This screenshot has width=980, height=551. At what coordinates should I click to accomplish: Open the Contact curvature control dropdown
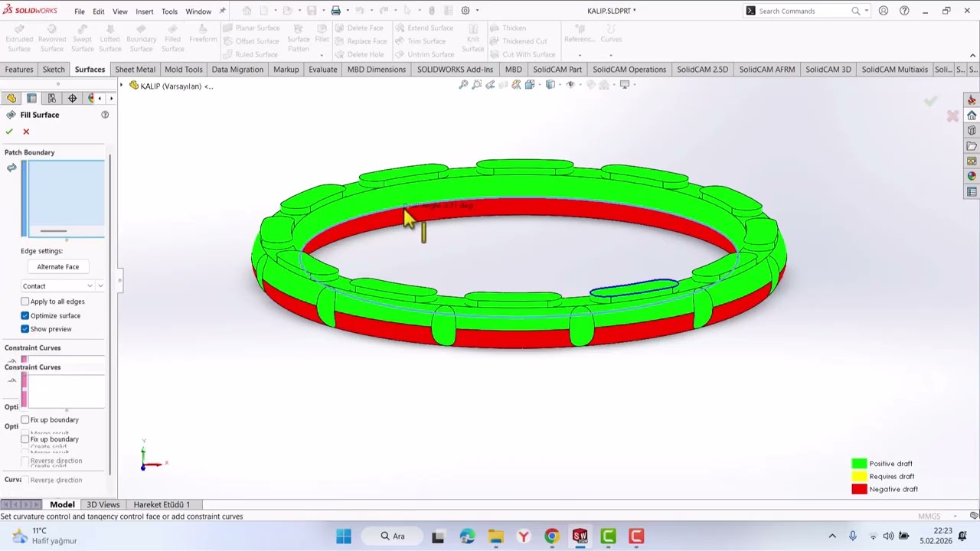coord(57,286)
